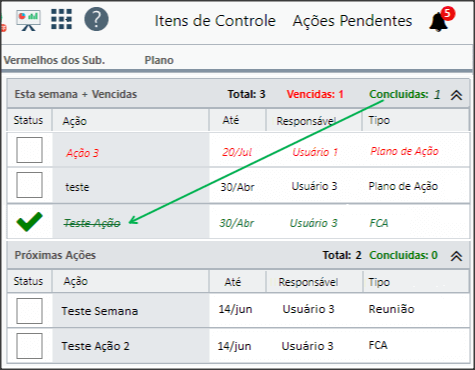
Task: Click the Vencidas: 1 counter
Action: tap(315, 94)
